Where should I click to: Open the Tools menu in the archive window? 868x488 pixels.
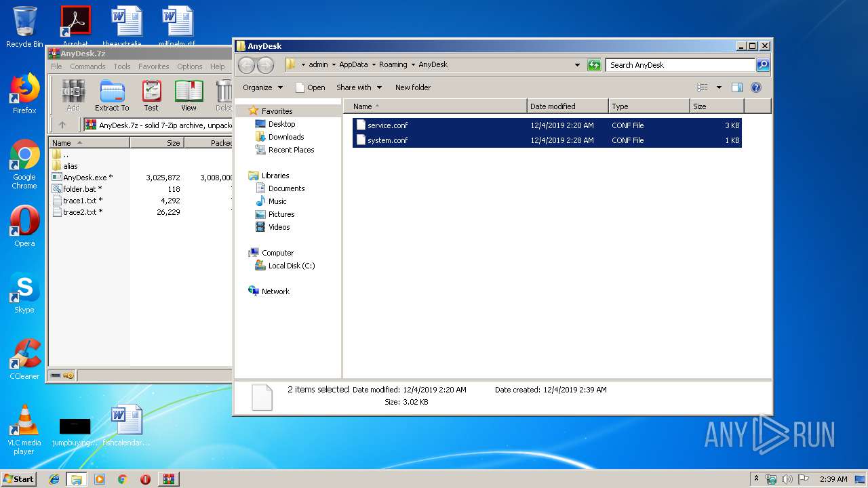coord(122,66)
